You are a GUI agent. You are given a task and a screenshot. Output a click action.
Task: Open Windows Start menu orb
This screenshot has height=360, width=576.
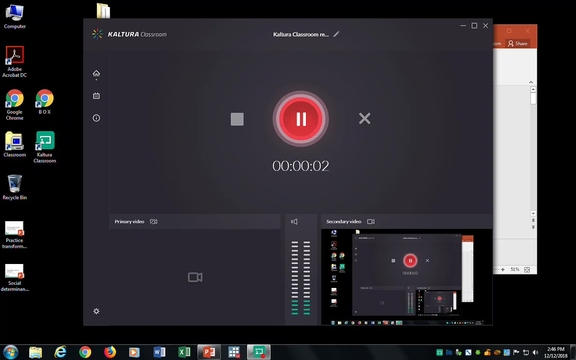coord(10,352)
